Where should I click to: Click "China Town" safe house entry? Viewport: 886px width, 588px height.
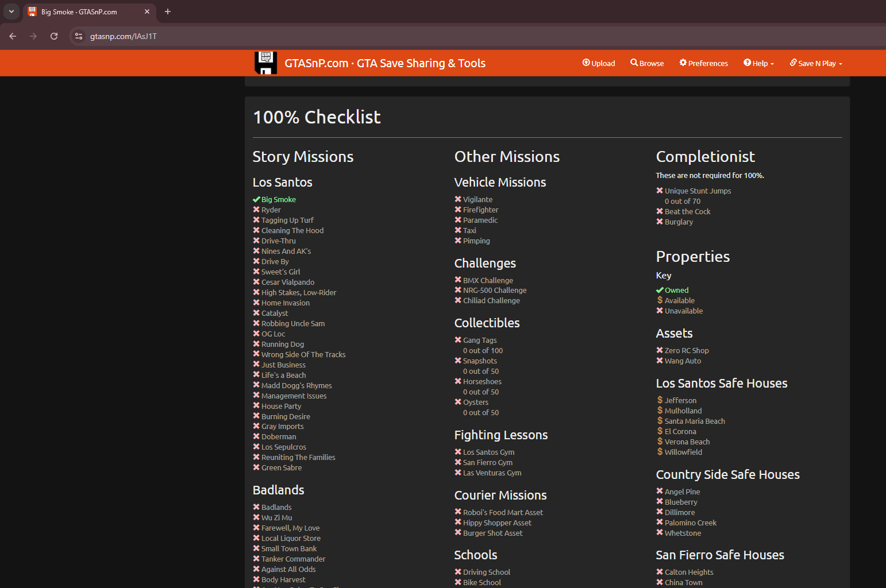coord(683,582)
